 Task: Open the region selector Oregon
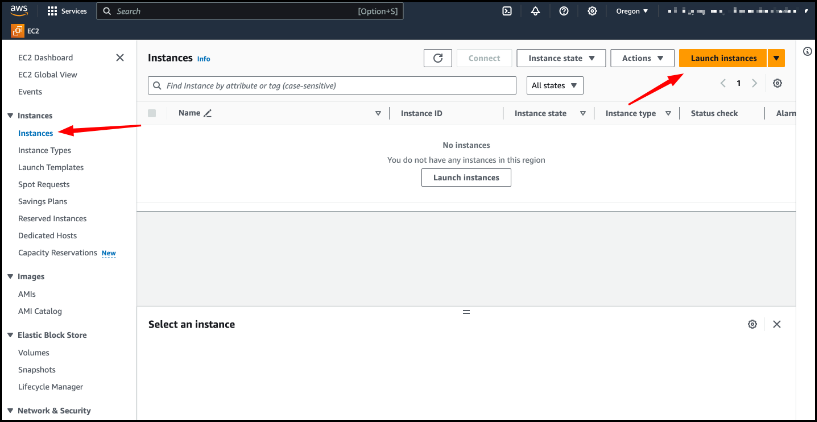point(632,11)
